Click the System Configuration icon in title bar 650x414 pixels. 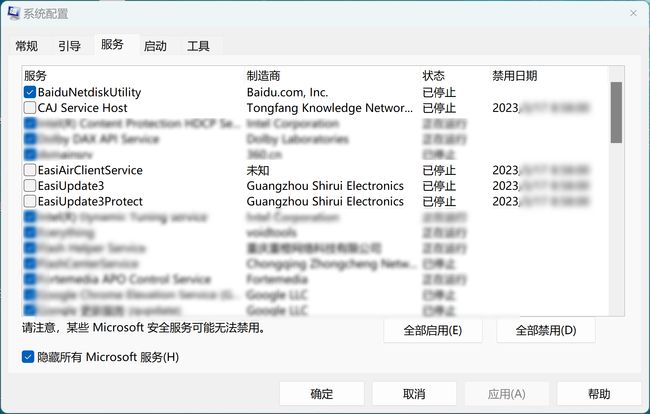click(13, 13)
